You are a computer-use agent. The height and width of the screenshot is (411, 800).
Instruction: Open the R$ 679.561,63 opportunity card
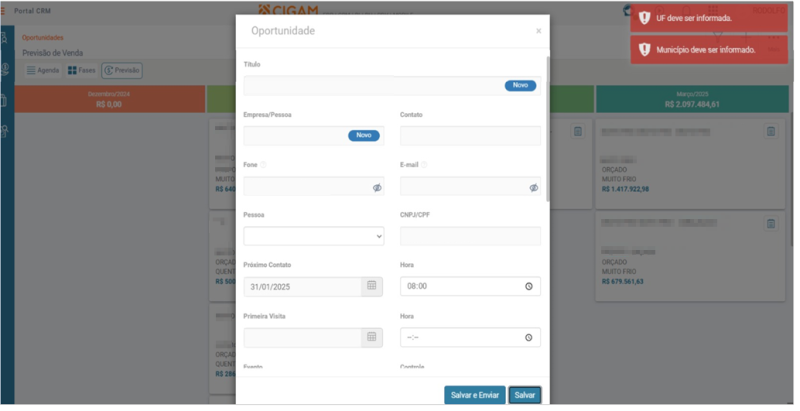(x=690, y=256)
